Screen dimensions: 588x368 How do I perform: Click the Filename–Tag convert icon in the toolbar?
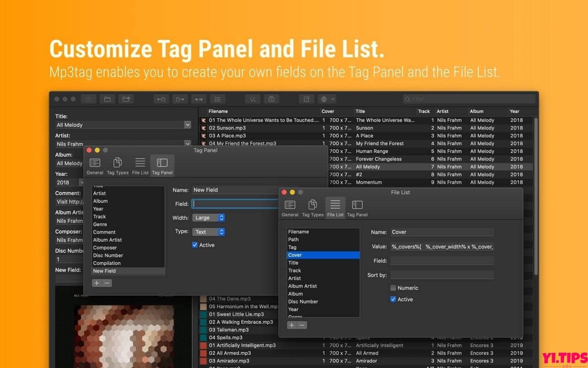pyautogui.click(x=180, y=99)
